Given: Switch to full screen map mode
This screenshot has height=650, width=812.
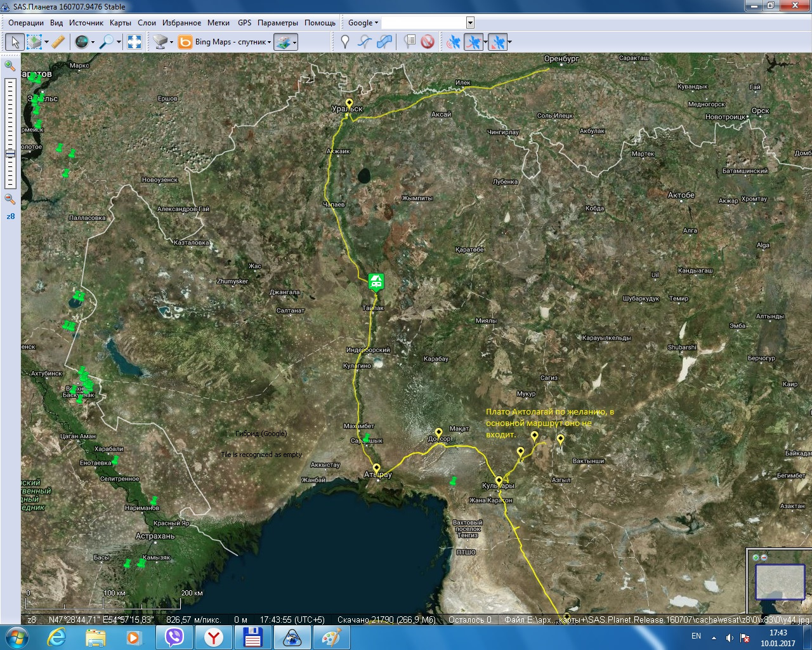Looking at the screenshot, I should coord(134,42).
